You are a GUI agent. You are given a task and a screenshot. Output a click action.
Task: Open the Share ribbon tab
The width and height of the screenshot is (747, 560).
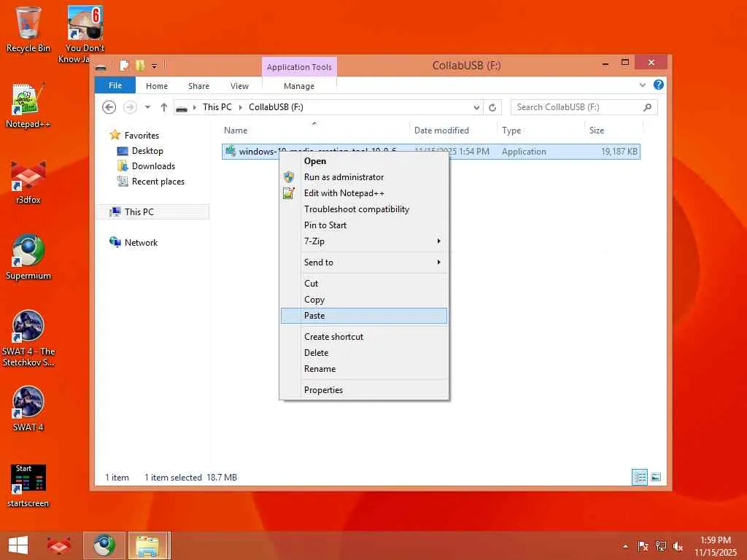coord(198,86)
